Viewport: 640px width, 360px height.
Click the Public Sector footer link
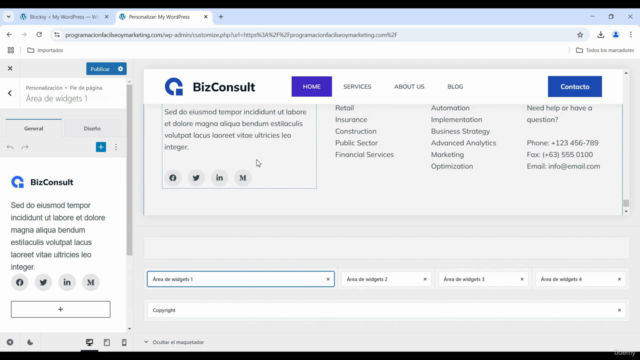click(356, 143)
